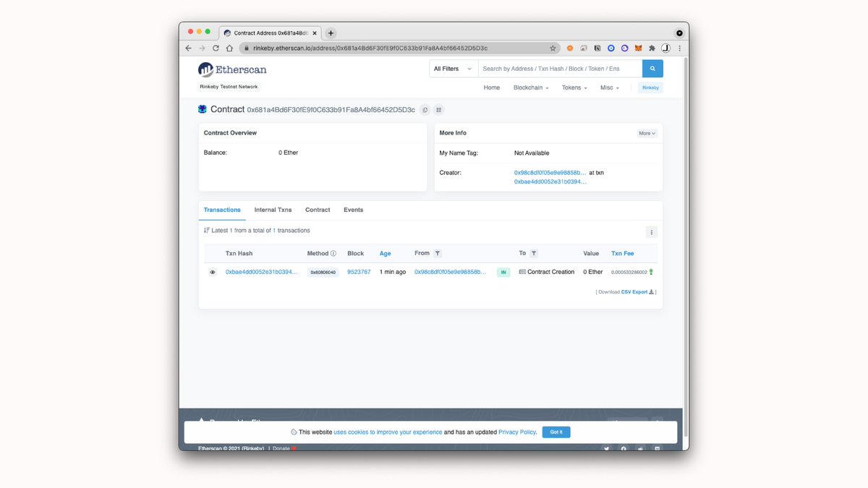Open the Extensions puzzle-piece menu
Viewport: 868px width, 488px height.
click(652, 48)
